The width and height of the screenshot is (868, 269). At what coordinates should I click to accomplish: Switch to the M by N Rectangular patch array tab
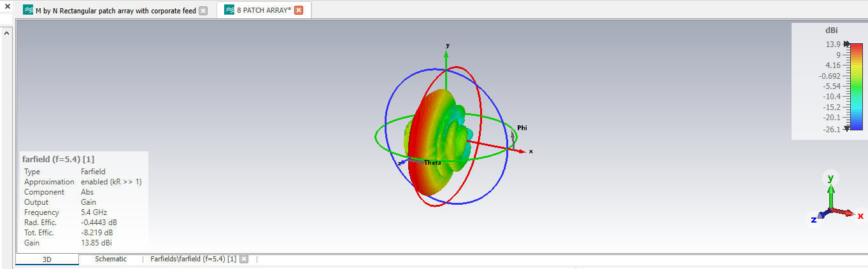pyautogui.click(x=115, y=11)
